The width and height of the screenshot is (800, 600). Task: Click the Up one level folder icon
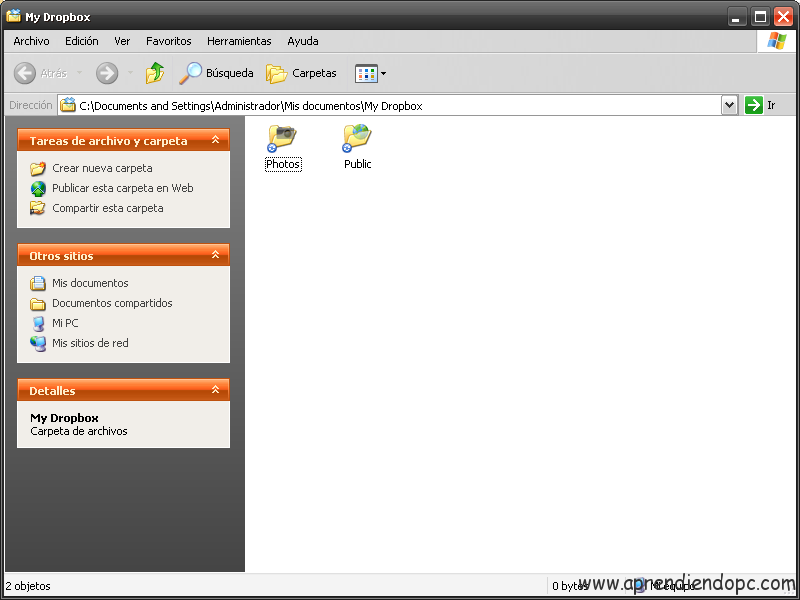coord(155,73)
